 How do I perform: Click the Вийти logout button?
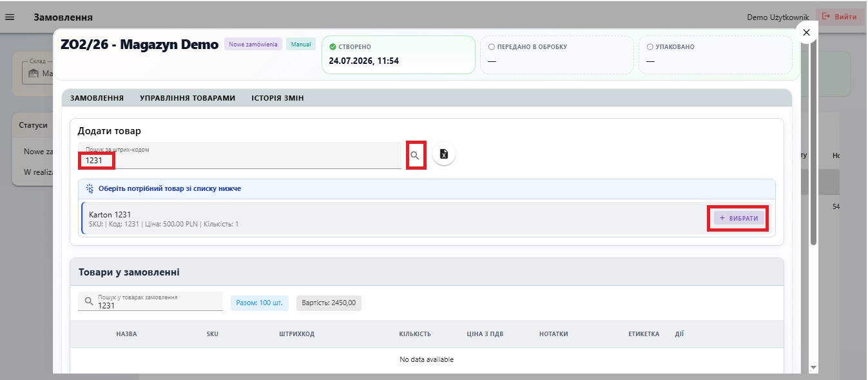[840, 17]
